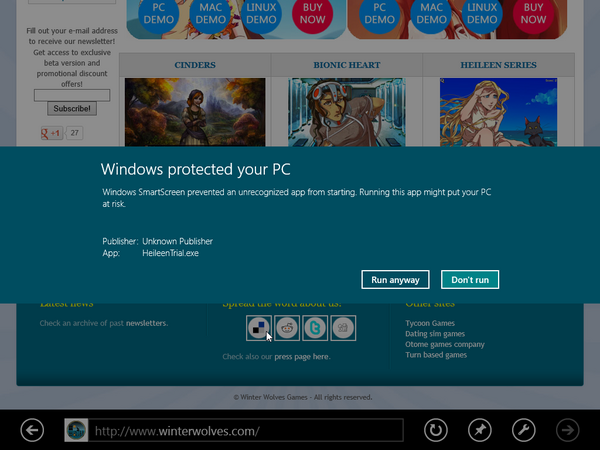Visit the Dating sim games link

tap(435, 334)
